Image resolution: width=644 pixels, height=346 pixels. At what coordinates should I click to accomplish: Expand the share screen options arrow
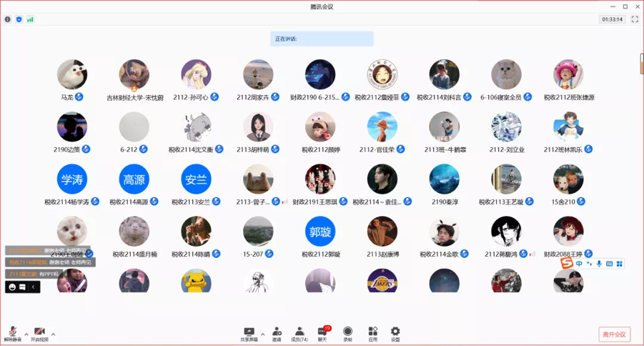click(x=262, y=334)
